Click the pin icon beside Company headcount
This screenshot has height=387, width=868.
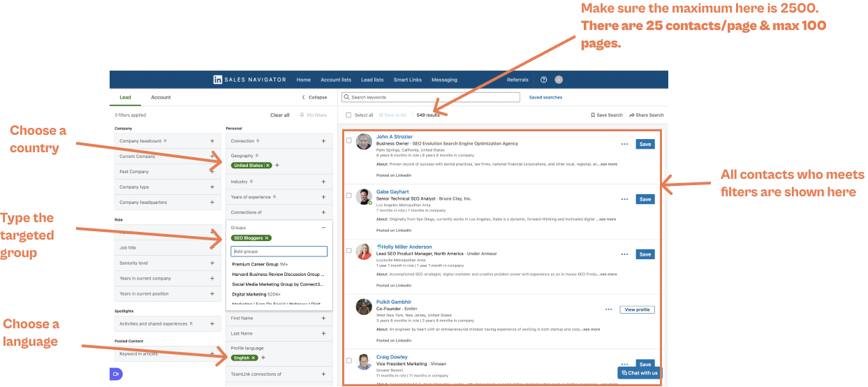click(x=165, y=141)
